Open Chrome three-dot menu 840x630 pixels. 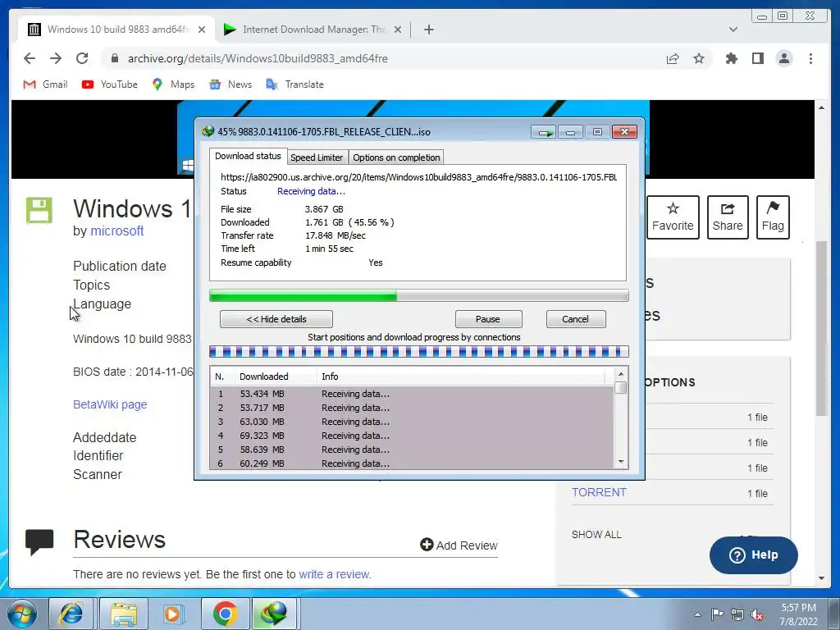point(810,58)
